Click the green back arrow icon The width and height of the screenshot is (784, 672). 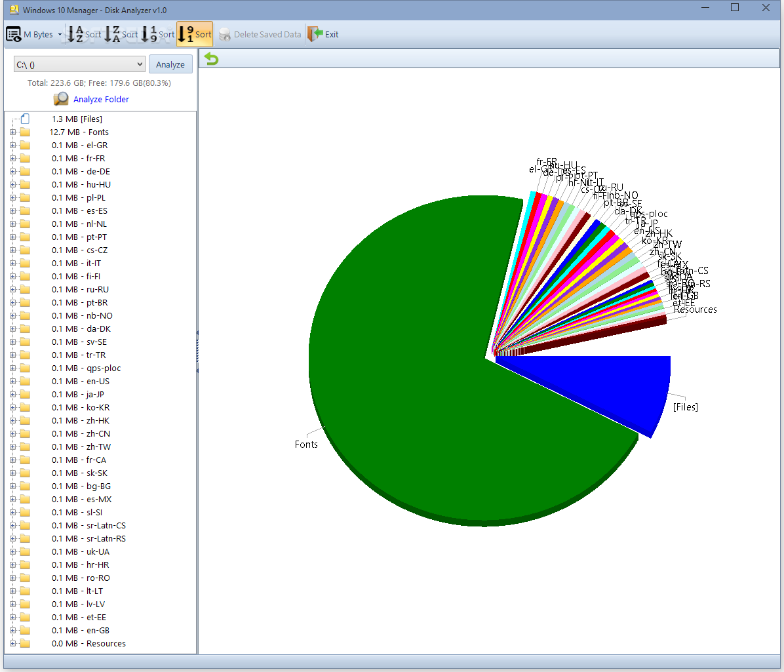(212, 59)
